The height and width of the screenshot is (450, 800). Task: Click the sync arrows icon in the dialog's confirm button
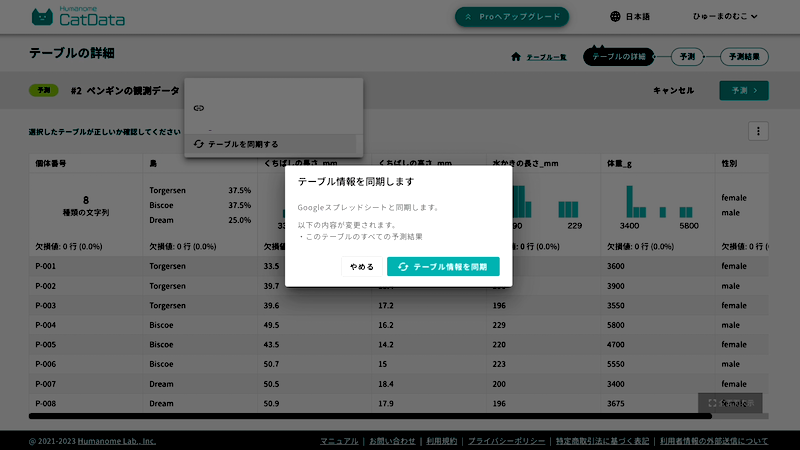click(403, 267)
